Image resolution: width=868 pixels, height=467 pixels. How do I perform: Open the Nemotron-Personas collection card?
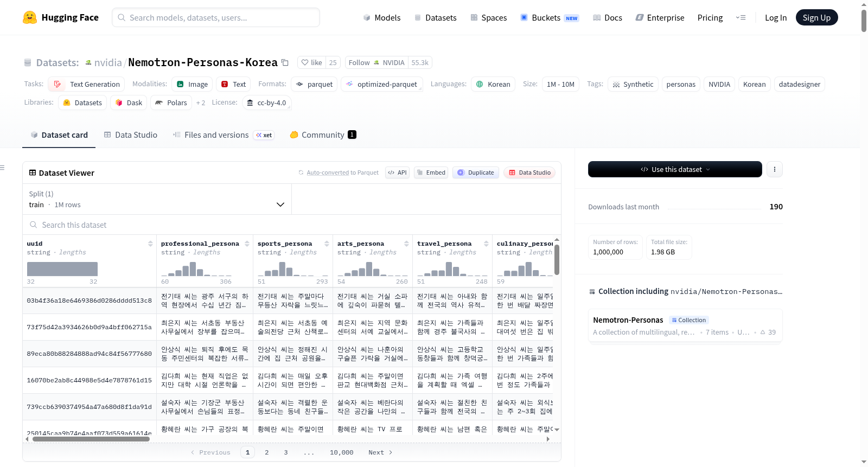(685, 325)
